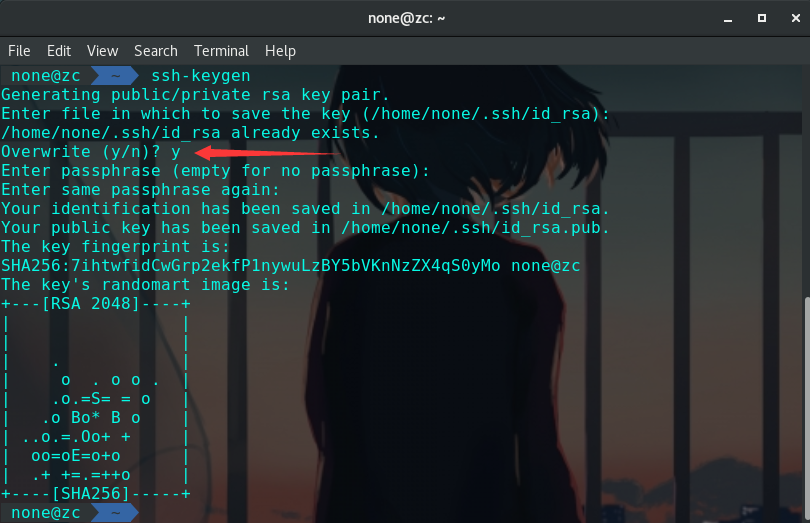The width and height of the screenshot is (810, 523).
Task: Click 'Your public key has been saved' line
Action: pos(305,228)
